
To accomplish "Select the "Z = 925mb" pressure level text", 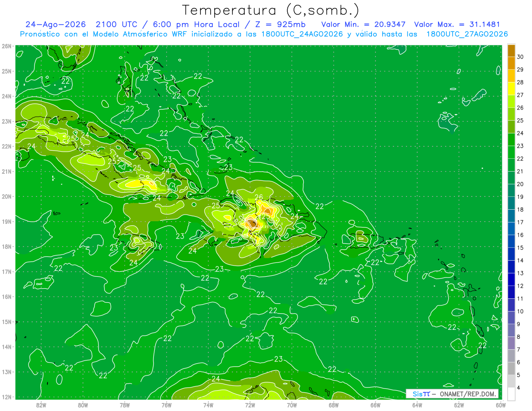I will click(x=281, y=24).
